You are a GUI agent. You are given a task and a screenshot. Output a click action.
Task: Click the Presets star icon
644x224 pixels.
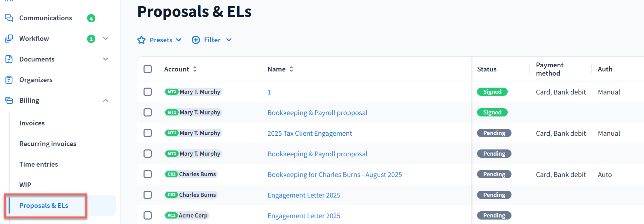pos(141,40)
